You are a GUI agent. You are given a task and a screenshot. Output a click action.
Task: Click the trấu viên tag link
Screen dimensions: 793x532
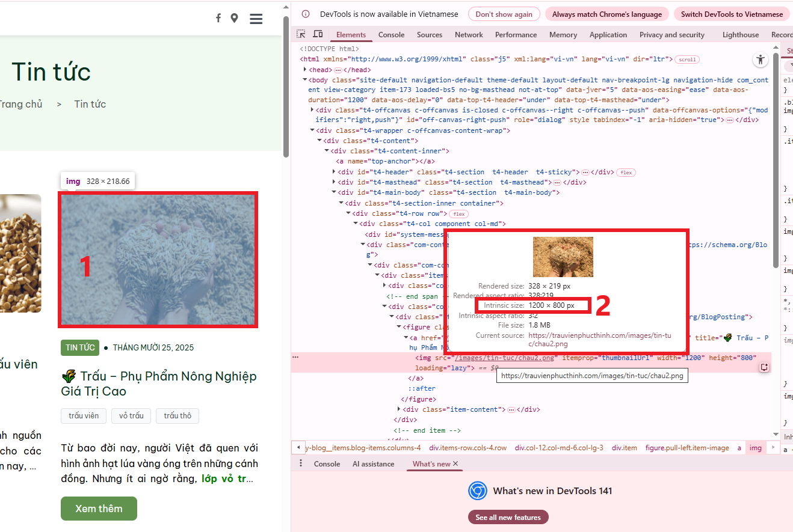pyautogui.click(x=84, y=416)
